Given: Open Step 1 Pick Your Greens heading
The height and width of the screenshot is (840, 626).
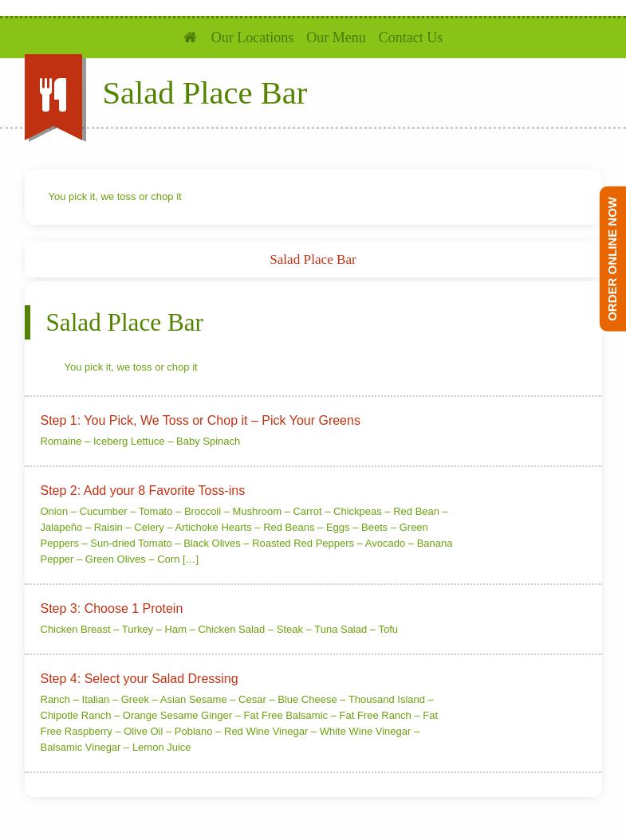Looking at the screenshot, I should pyautogui.click(x=200, y=421).
